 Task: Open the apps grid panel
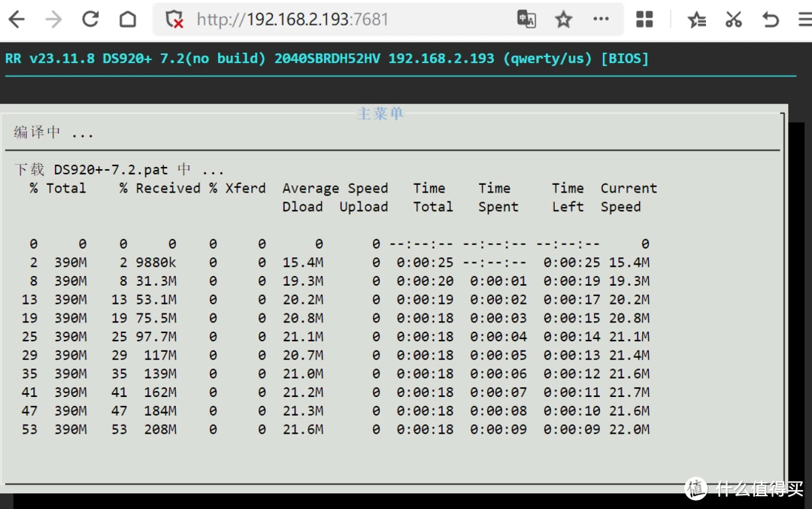(x=644, y=19)
